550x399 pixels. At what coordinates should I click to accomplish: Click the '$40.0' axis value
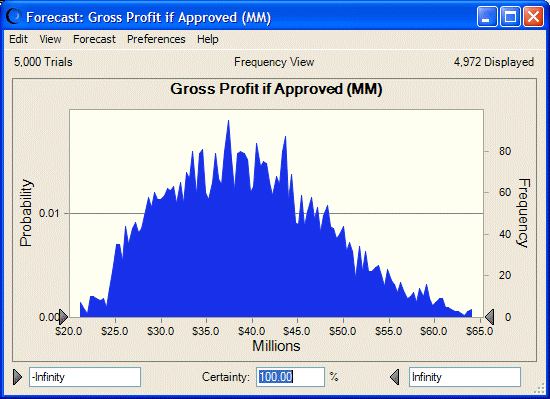tap(251, 331)
